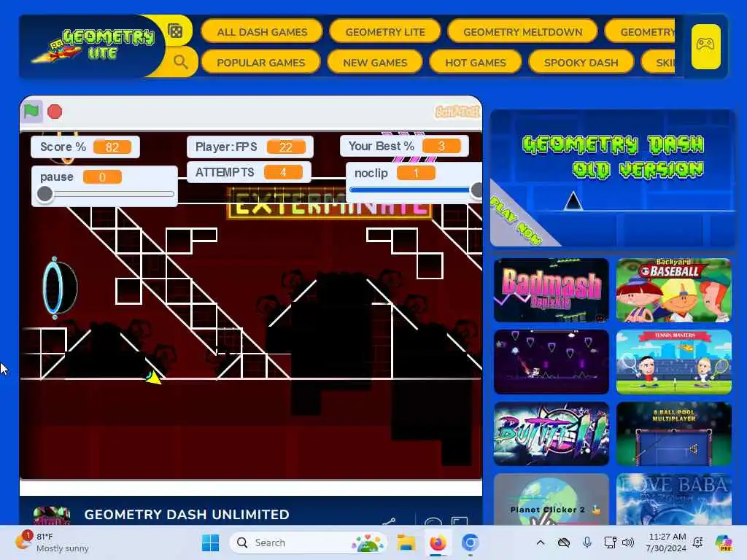Click the microphone tray icon
This screenshot has width=747, height=560.
click(x=587, y=542)
